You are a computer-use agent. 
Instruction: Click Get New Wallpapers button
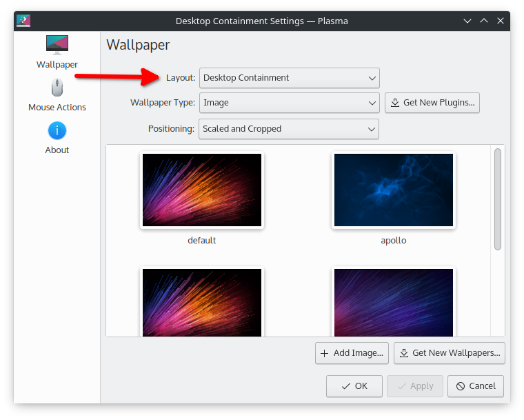click(450, 353)
